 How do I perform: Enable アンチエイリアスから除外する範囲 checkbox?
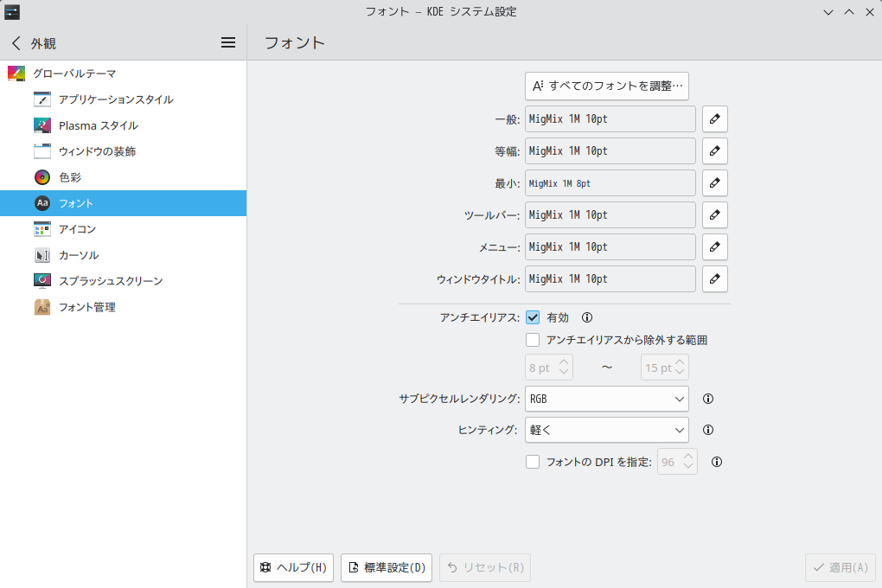pyautogui.click(x=533, y=340)
